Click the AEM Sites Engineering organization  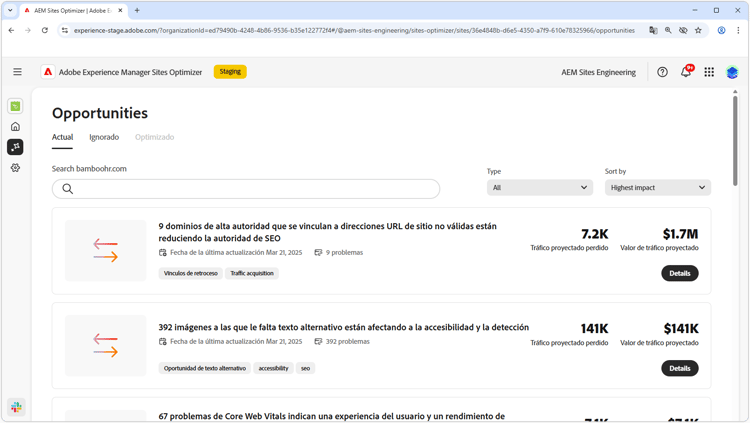click(x=598, y=72)
